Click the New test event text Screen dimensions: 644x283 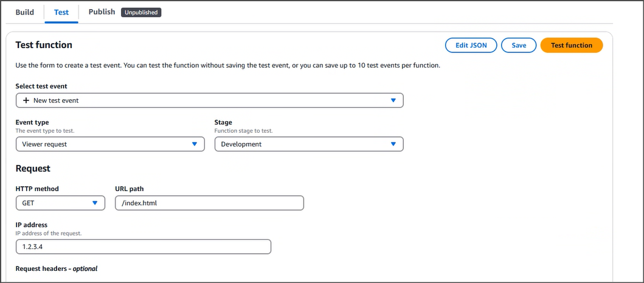point(56,100)
